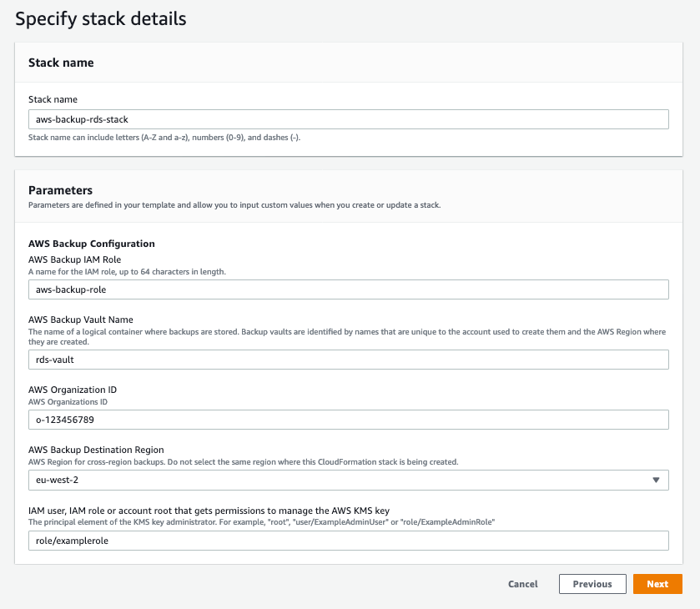Click the AWS Backup Configuration group heading
The height and width of the screenshot is (609, 700).
point(92,244)
